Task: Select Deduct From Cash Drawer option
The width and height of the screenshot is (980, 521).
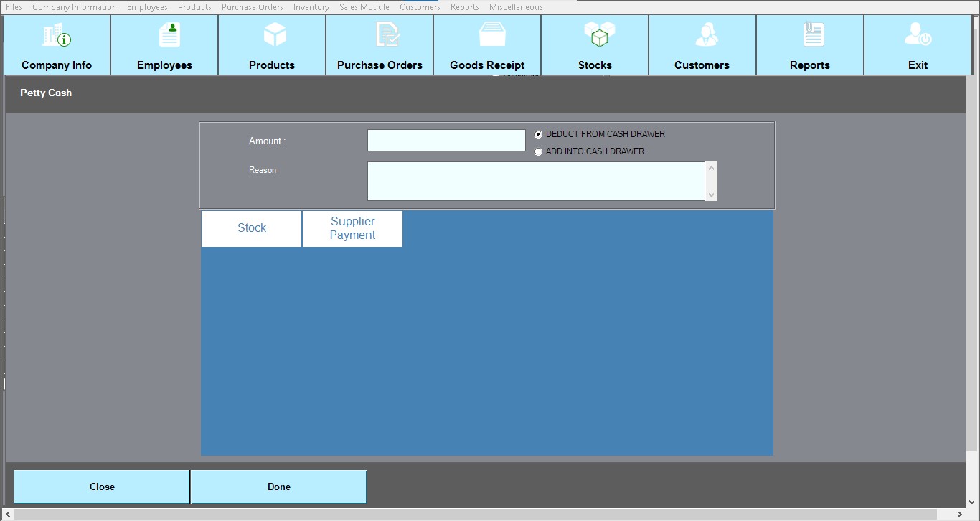Action: [539, 135]
